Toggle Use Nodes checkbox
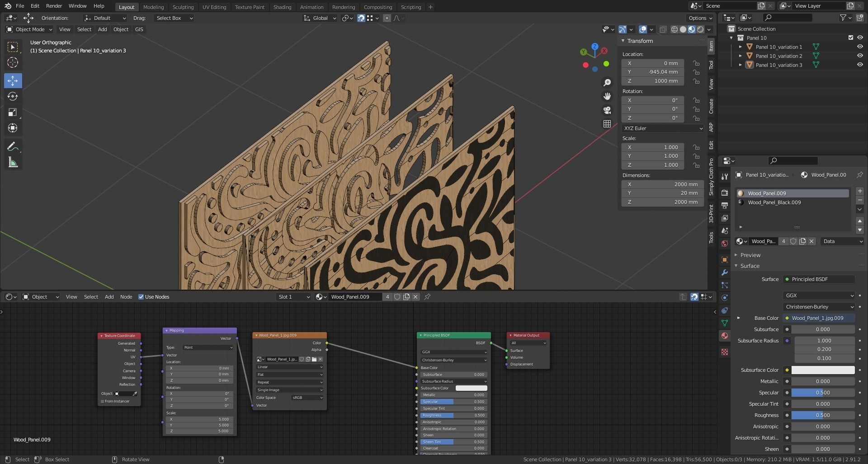 (141, 297)
